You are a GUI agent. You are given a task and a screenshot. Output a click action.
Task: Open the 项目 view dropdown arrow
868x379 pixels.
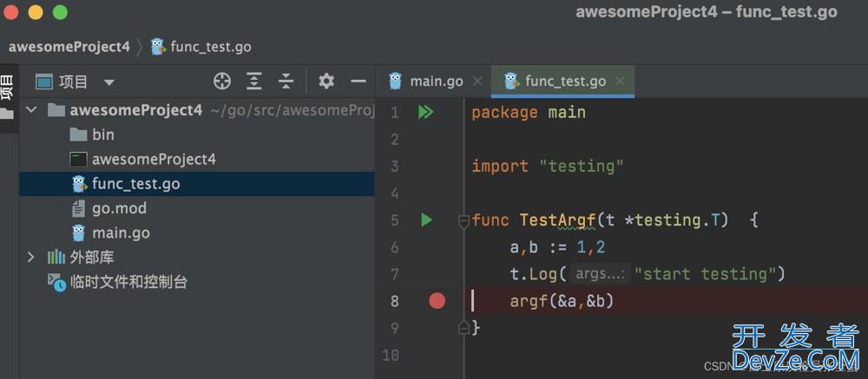pyautogui.click(x=109, y=83)
